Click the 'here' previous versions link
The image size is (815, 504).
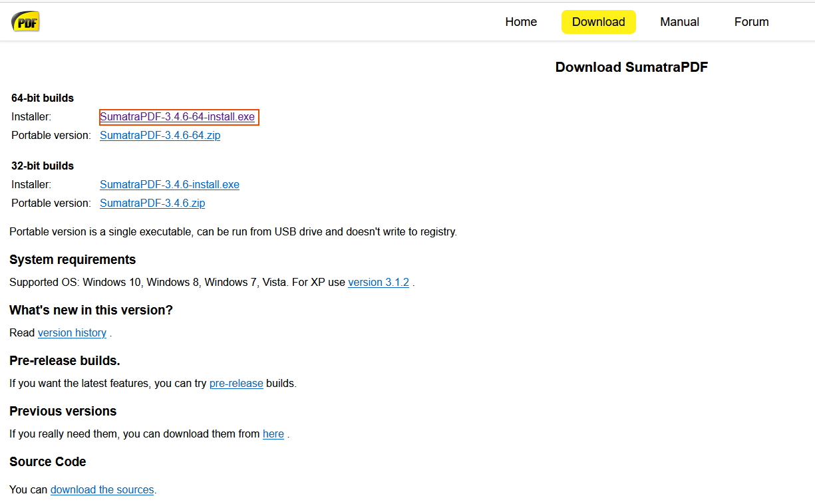(273, 434)
